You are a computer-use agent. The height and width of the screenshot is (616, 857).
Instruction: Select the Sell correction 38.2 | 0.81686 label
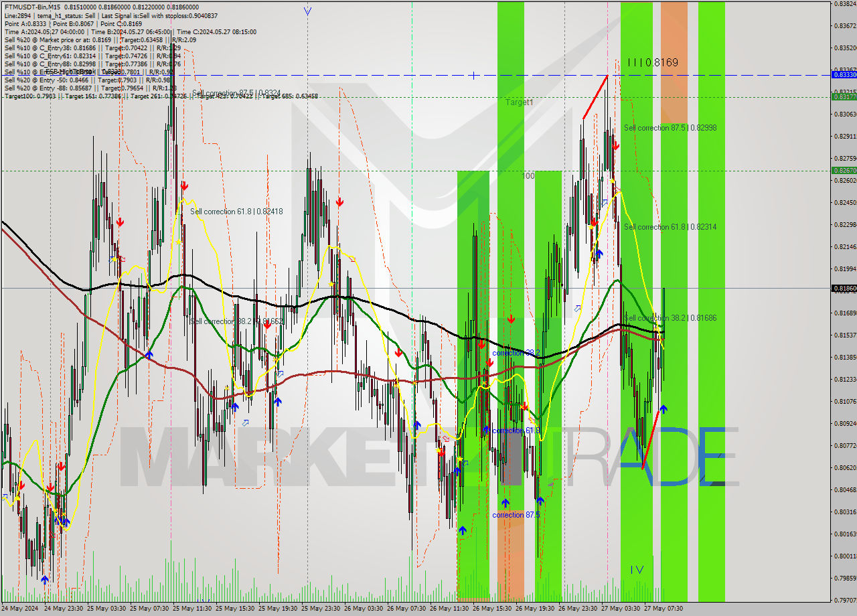point(670,318)
